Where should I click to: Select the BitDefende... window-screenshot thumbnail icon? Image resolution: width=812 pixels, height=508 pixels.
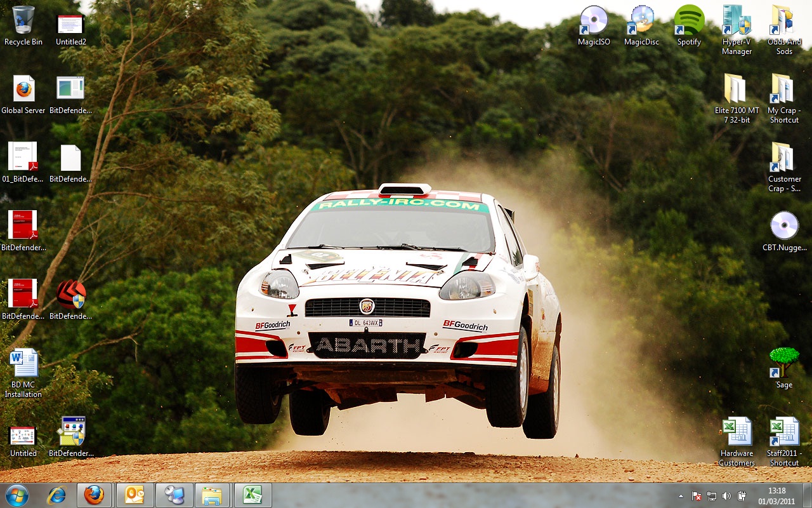click(x=70, y=95)
